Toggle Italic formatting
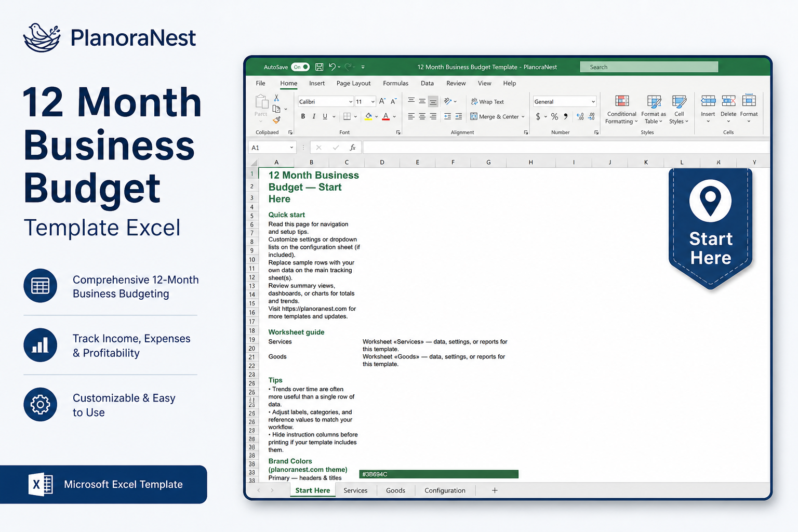 [314, 116]
